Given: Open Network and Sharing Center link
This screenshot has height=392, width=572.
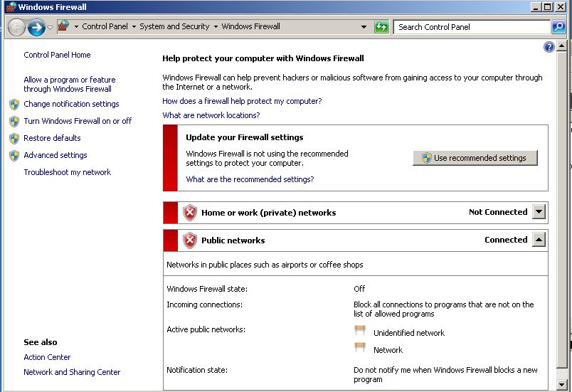Looking at the screenshot, I should tap(72, 372).
